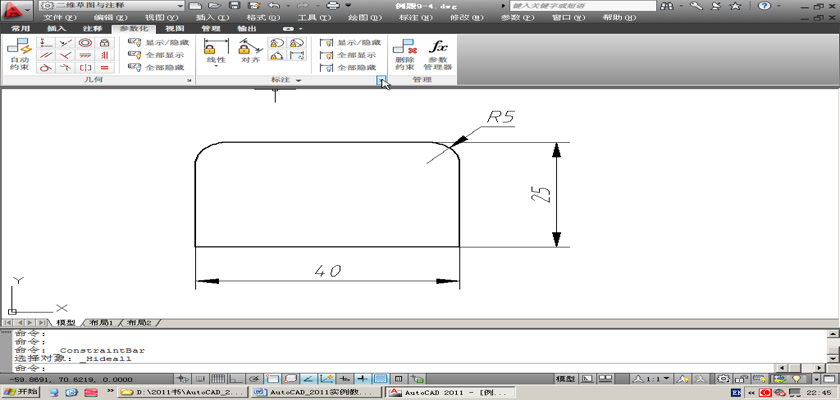Select the Smooth constraint icon
840x400 pixels.
point(65,67)
